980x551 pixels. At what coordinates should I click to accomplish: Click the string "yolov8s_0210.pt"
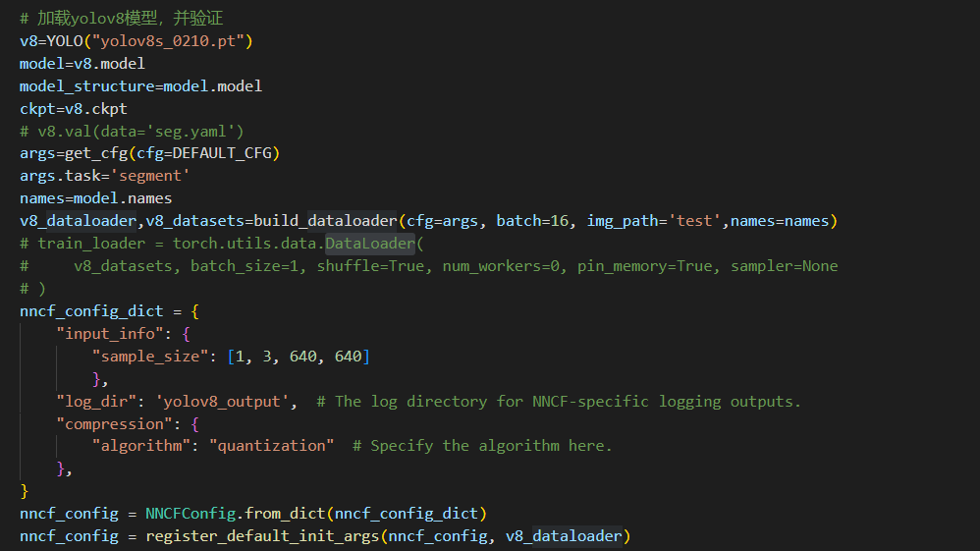point(168,41)
